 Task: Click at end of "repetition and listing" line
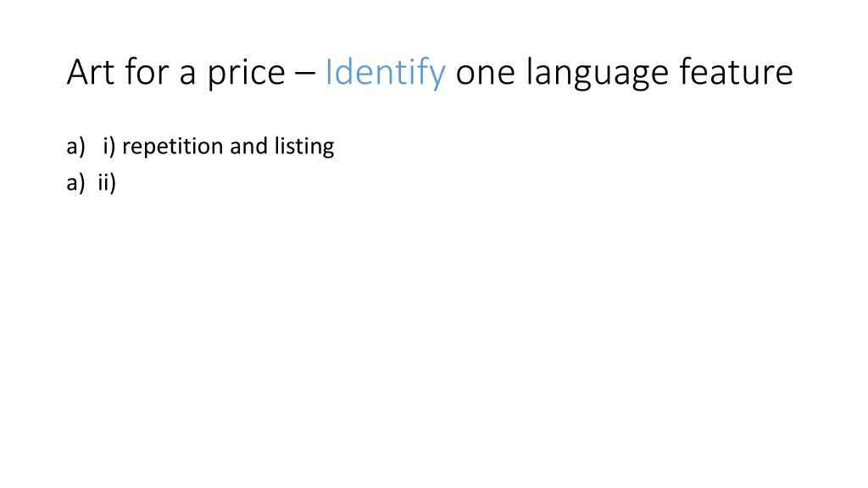[x=336, y=147]
